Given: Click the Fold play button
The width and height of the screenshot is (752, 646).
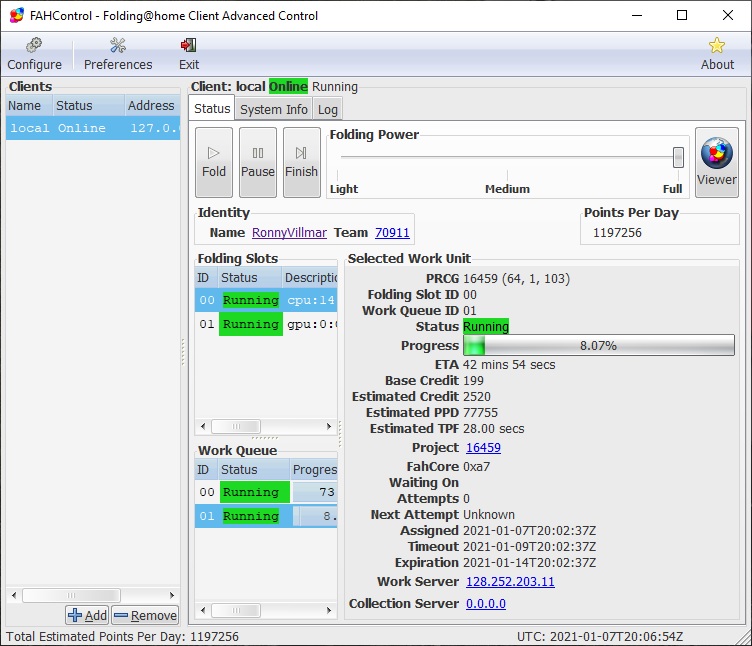Looking at the screenshot, I should [x=214, y=162].
